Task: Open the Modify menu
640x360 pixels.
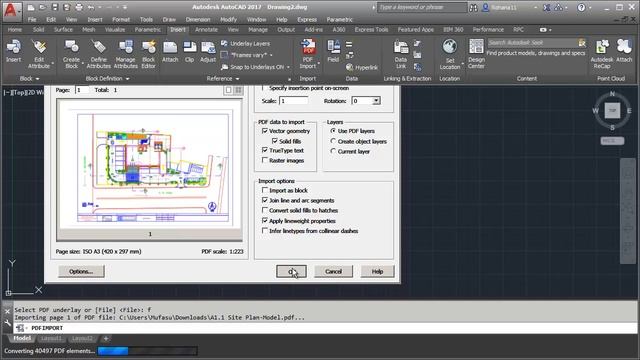Action: pos(229,19)
